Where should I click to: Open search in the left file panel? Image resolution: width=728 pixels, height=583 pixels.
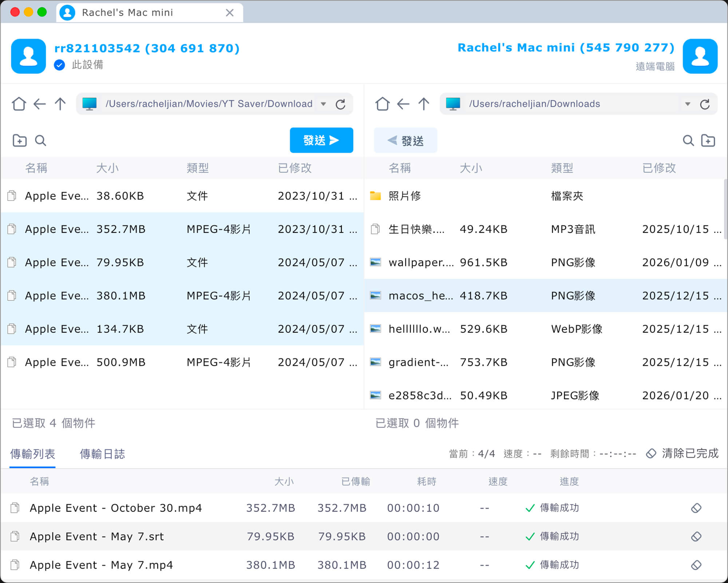coord(40,140)
